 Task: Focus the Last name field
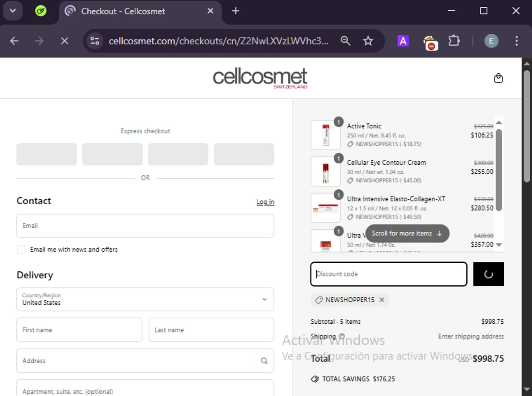coord(211,330)
